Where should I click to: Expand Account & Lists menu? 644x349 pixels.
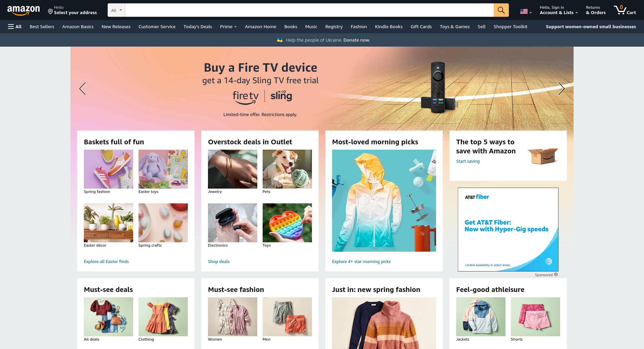click(558, 10)
